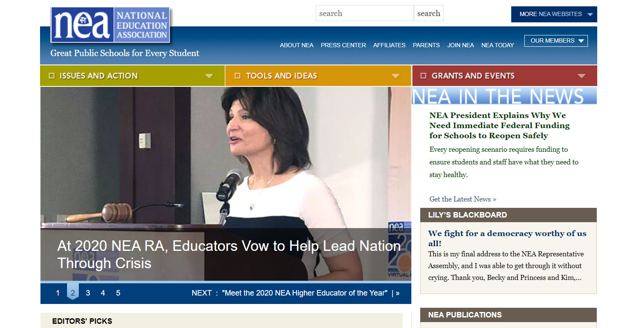Screen dimensions: 644x328
Task: Click the Join NEA link
Action: coord(461,45)
